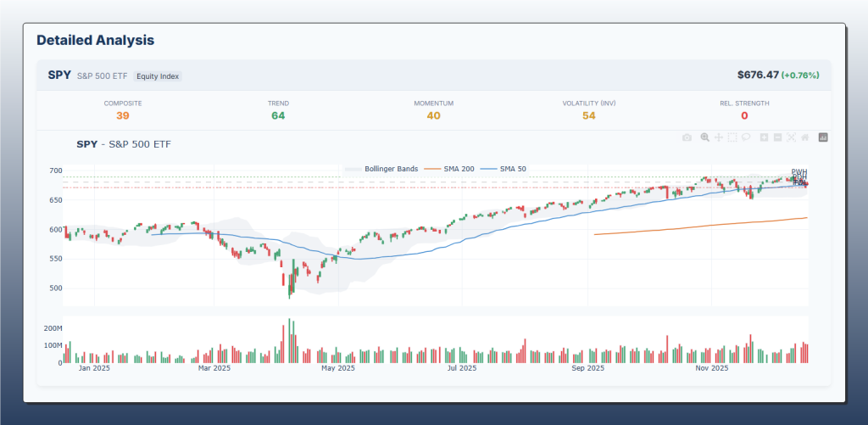Click the Momentum score 40
Viewport: 868px width, 425px height.
click(x=433, y=116)
